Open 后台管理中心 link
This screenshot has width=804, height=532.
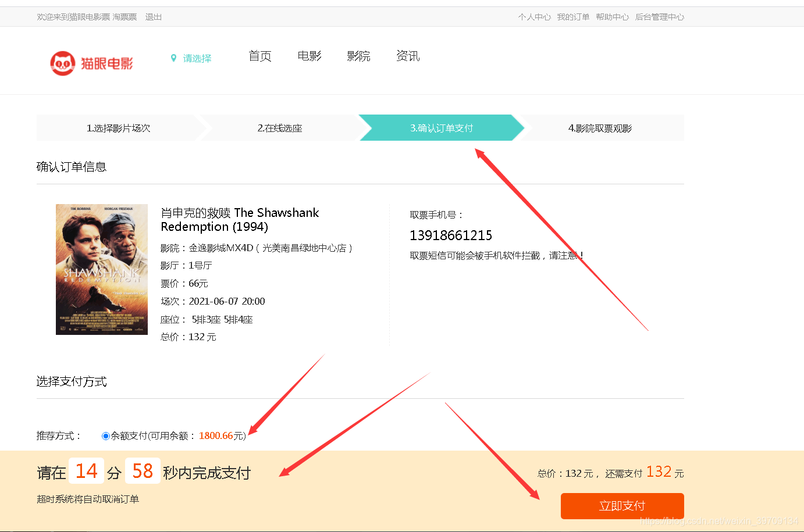[660, 17]
